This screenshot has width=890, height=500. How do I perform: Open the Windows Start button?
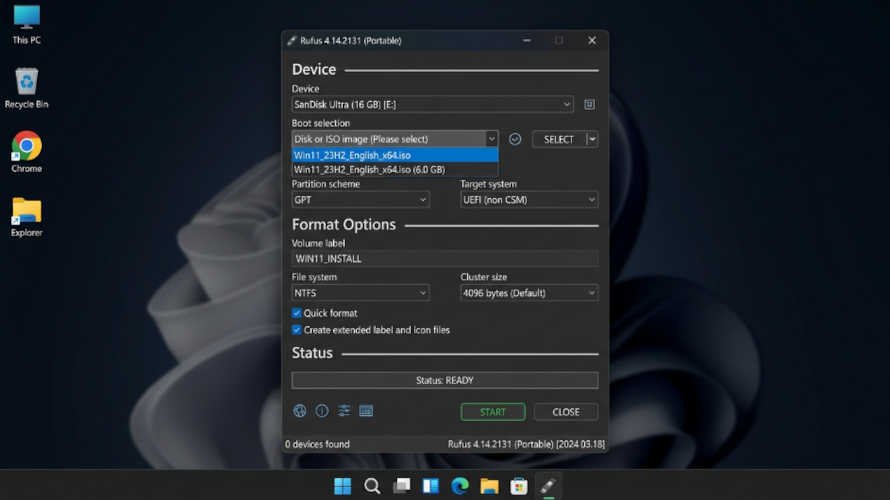343,486
